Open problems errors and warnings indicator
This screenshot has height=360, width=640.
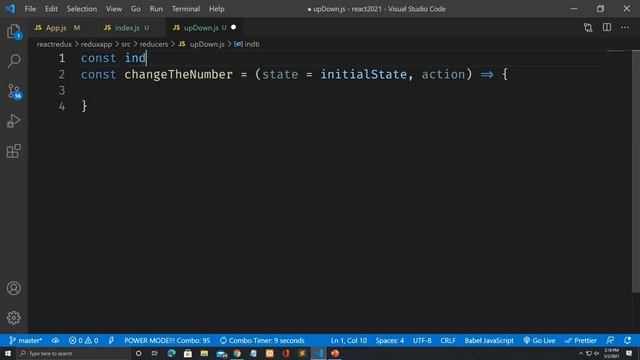(84, 340)
